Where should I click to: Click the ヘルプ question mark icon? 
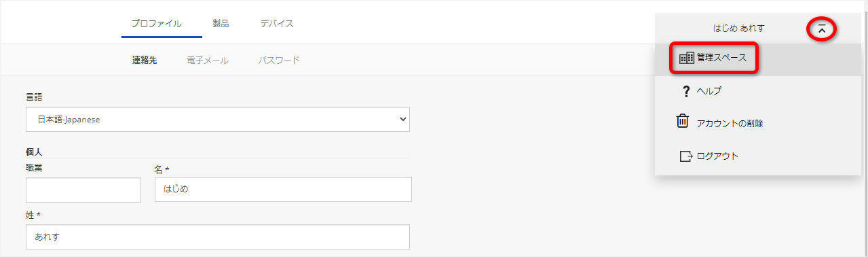pyautogui.click(x=686, y=91)
